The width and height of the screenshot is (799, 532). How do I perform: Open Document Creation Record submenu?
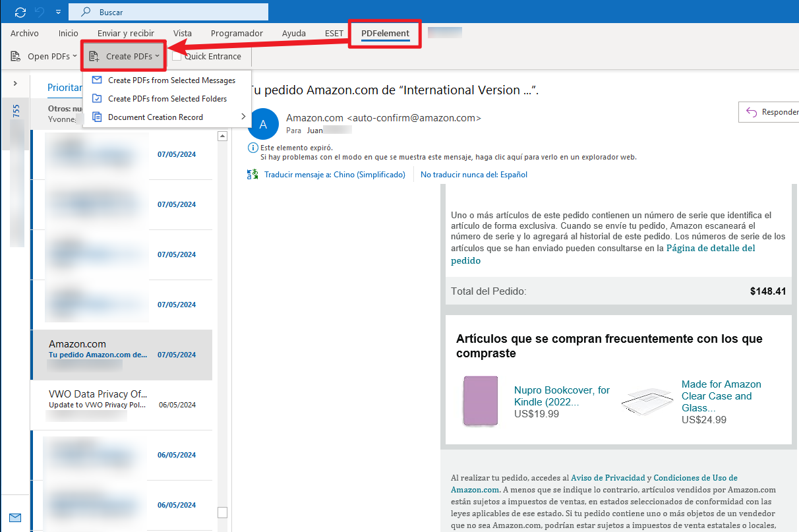coord(166,117)
